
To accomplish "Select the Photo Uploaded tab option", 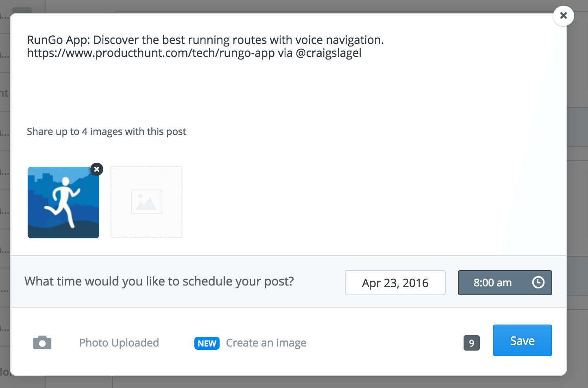I will 119,342.
